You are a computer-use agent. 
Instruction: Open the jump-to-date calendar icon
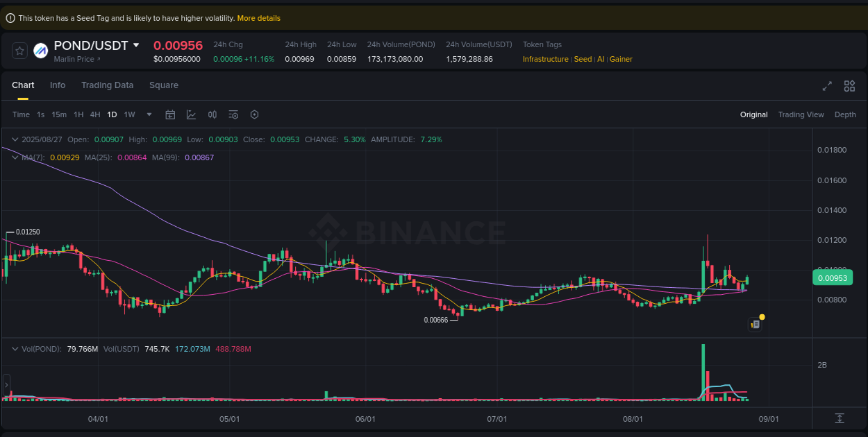(170, 114)
